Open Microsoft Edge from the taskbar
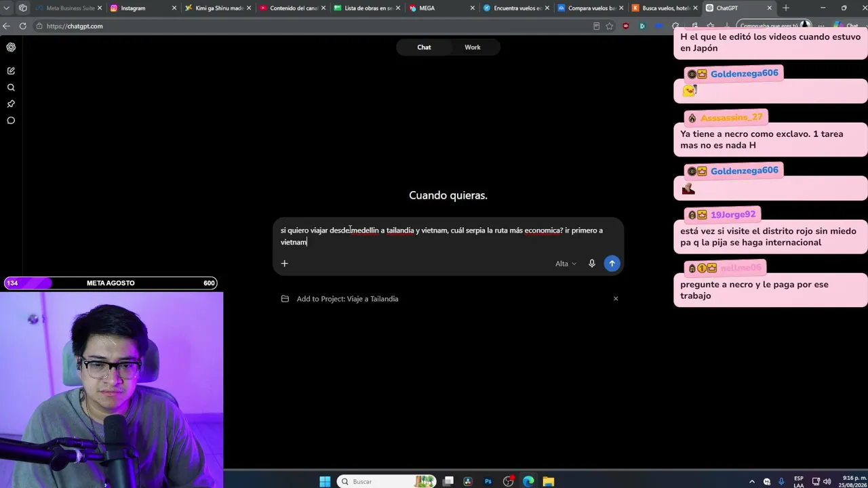The image size is (868, 488). [528, 481]
